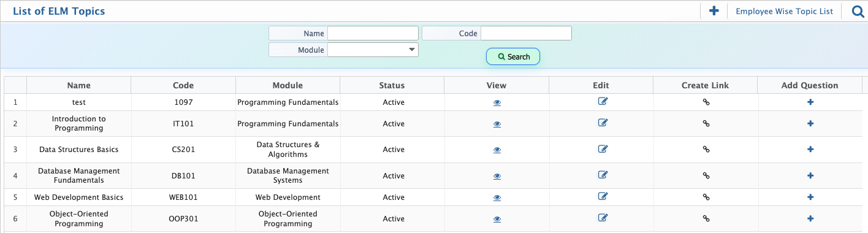The image size is (868, 233).
Task: Click the View column header
Action: [497, 85]
